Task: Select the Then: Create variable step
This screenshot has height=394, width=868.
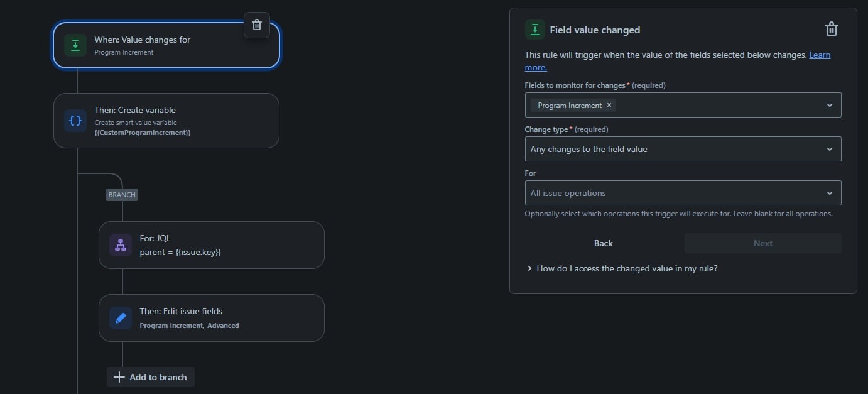Action: click(166, 121)
